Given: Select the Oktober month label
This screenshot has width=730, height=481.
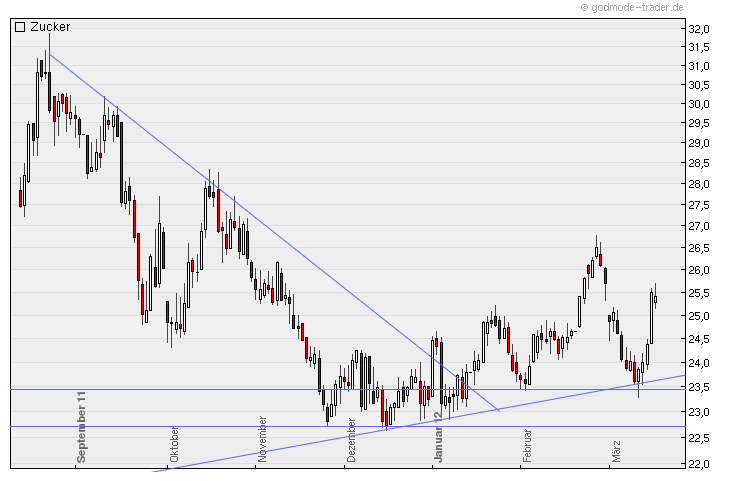Looking at the screenshot, I should tap(174, 444).
